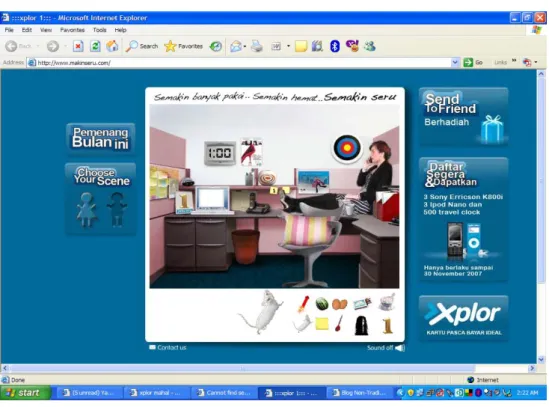Click the vertical scrollbar down arrow
The height and width of the screenshot is (407, 549).
(x=541, y=359)
